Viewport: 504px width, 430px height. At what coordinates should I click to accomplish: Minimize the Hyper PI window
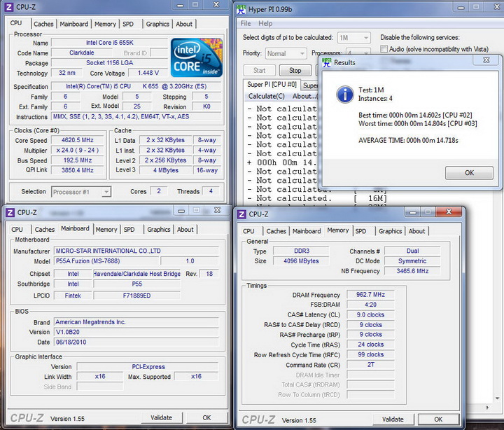coord(461,7)
